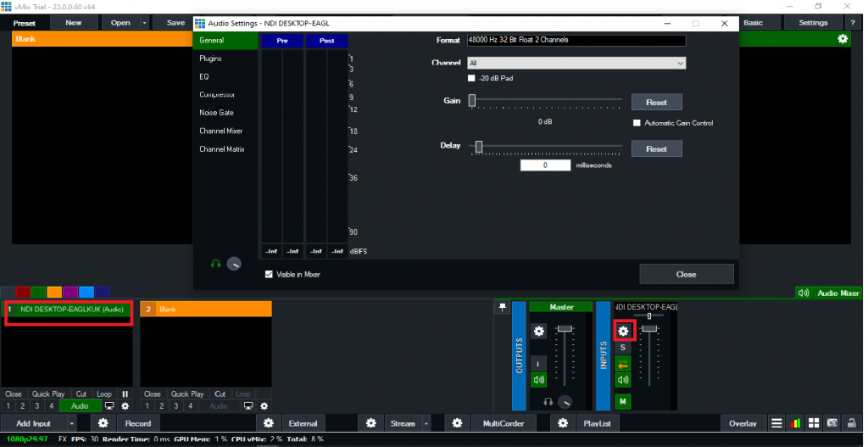The width and height of the screenshot is (868, 447).
Task: Pause input 1 with the pause icon
Action: (125, 394)
